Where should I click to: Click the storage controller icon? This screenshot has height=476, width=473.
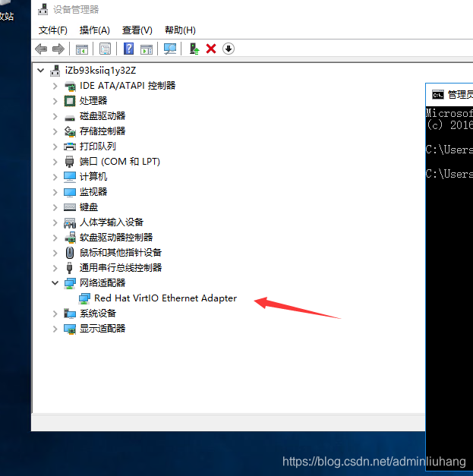pyautogui.click(x=70, y=131)
